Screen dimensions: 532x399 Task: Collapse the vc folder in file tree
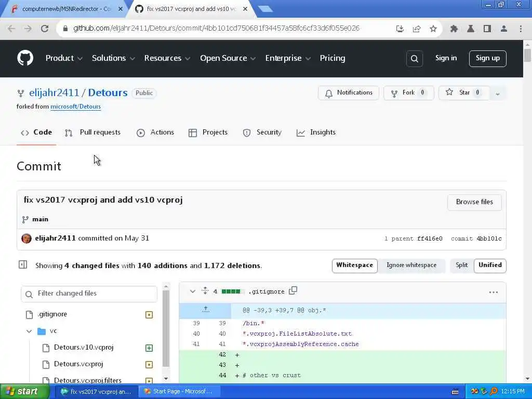(x=29, y=331)
